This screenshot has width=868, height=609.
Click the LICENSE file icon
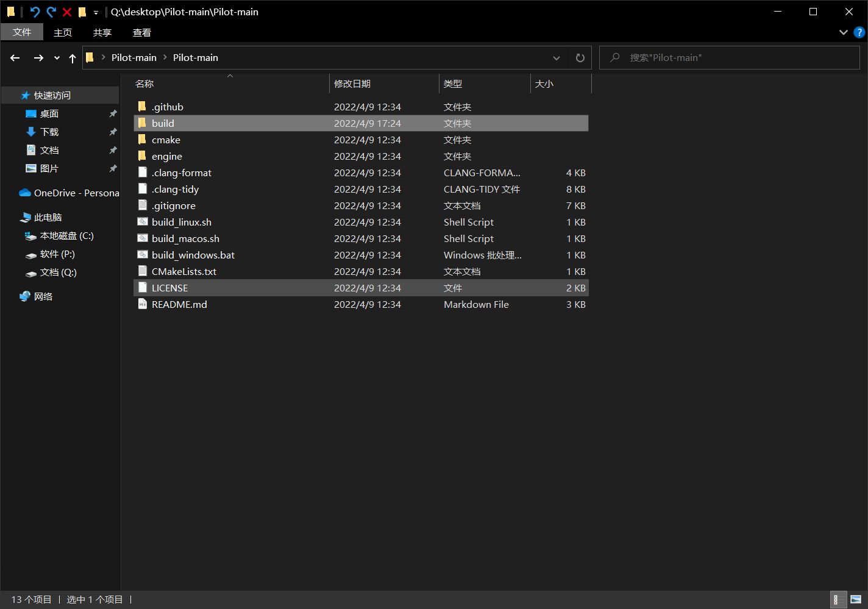(143, 288)
